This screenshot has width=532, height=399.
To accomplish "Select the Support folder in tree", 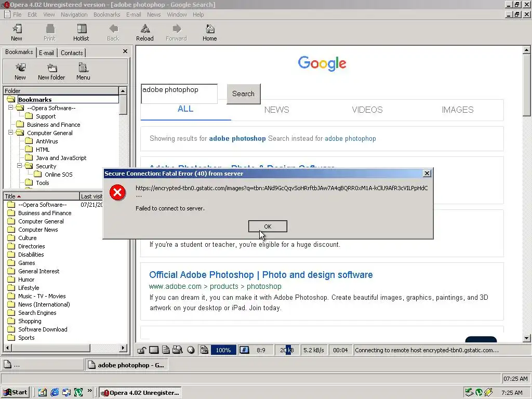I will 46,116.
